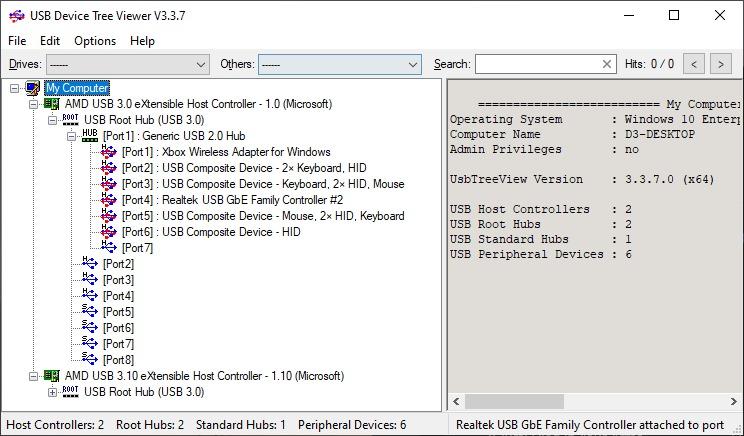The image size is (744, 436).
Task: Click USB icon for Port3 composite device
Action: 109,184
